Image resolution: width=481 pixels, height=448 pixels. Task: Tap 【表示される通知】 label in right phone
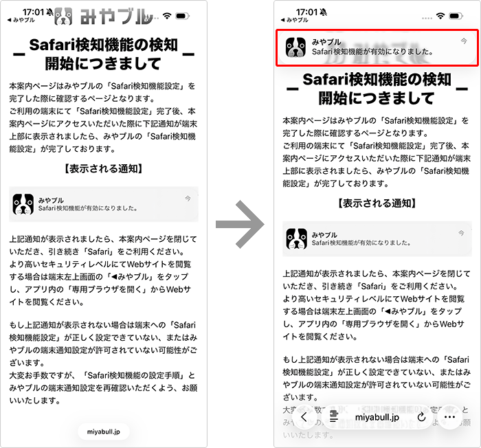tap(377, 203)
